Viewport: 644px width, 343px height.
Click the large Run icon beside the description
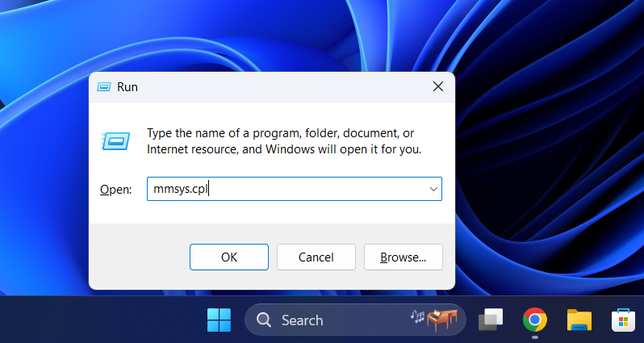coord(115,141)
